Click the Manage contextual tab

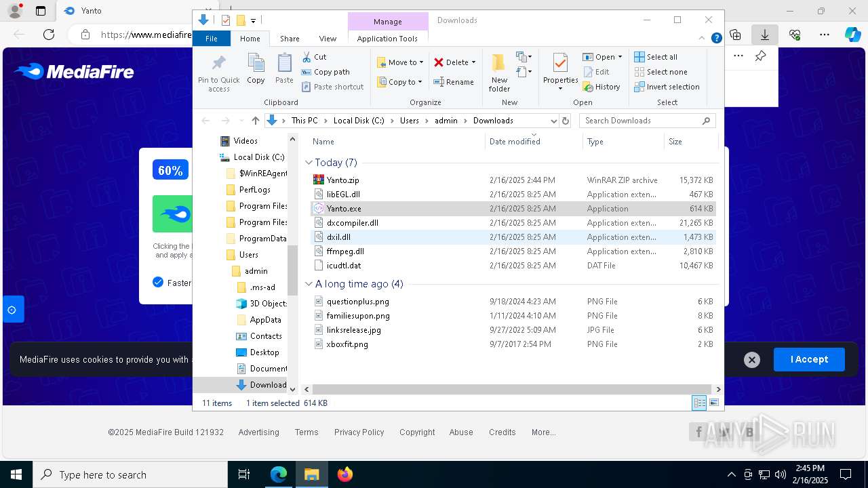coord(388,22)
